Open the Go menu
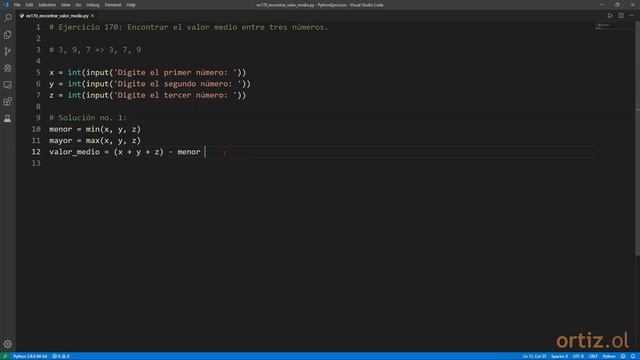Viewport: 640px width, 360px height. click(78, 5)
